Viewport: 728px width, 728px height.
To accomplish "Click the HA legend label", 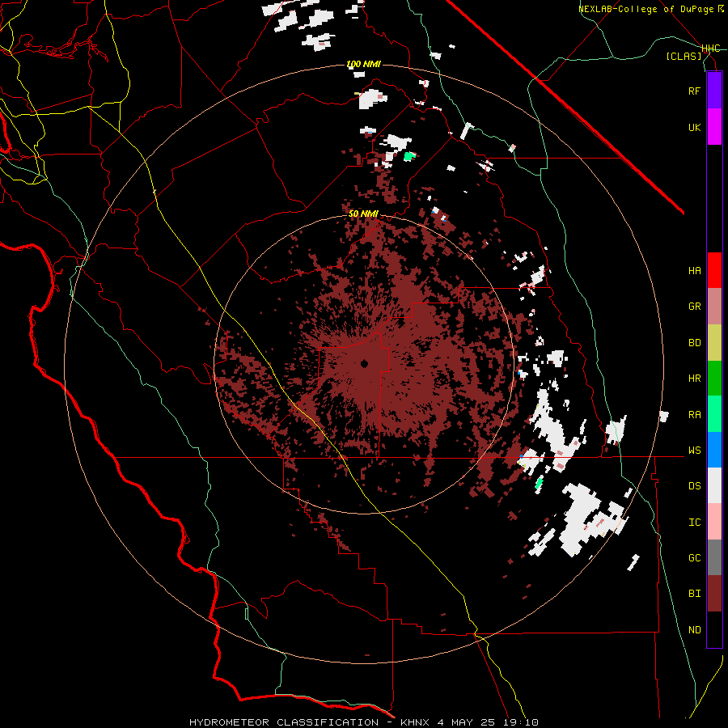I will (x=694, y=271).
